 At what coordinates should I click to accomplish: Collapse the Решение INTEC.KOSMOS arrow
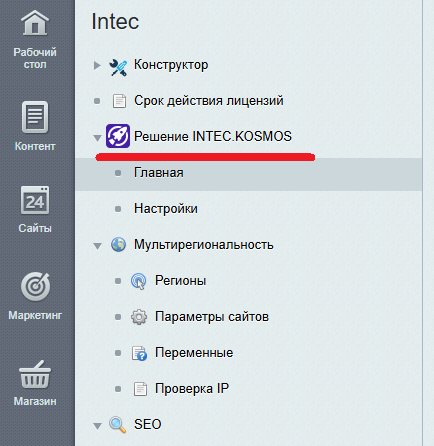(97, 138)
